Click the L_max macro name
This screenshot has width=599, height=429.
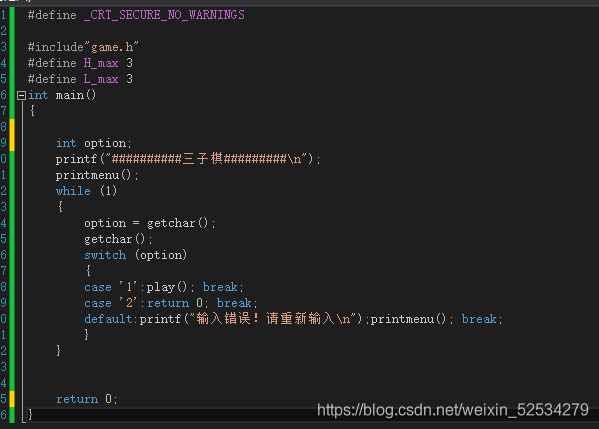coord(101,79)
